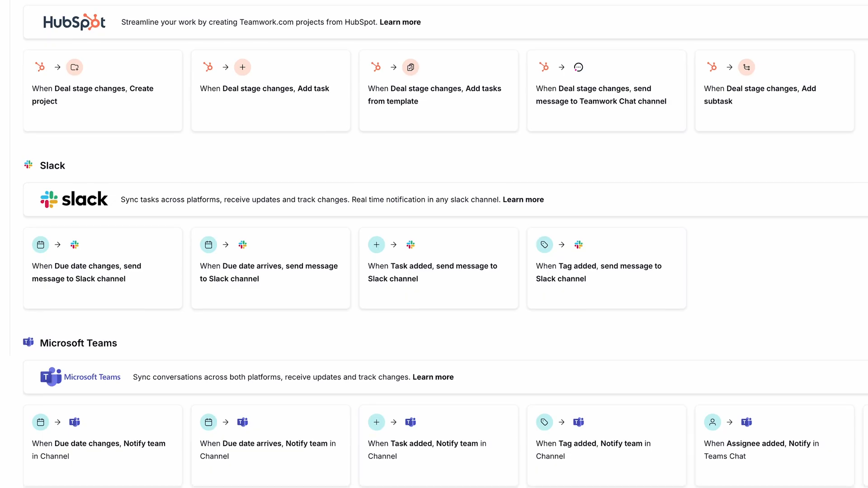Select the Task added, send message to Slack text
The width and height of the screenshot is (868, 488).
(433, 272)
